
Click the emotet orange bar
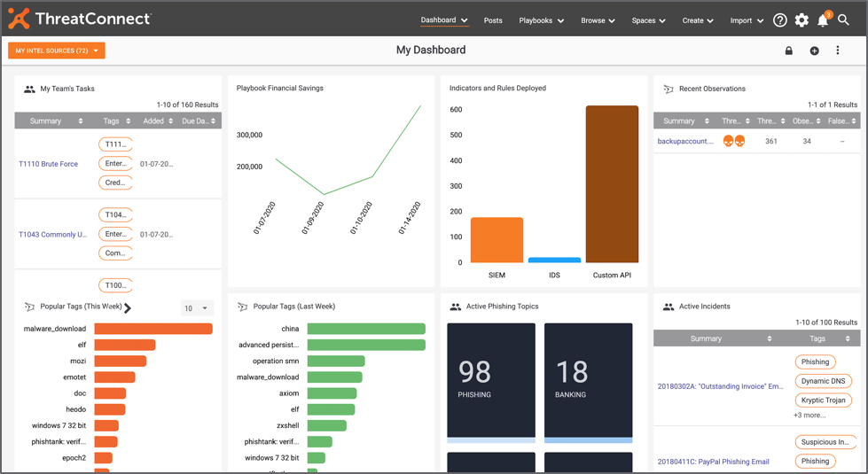(114, 377)
